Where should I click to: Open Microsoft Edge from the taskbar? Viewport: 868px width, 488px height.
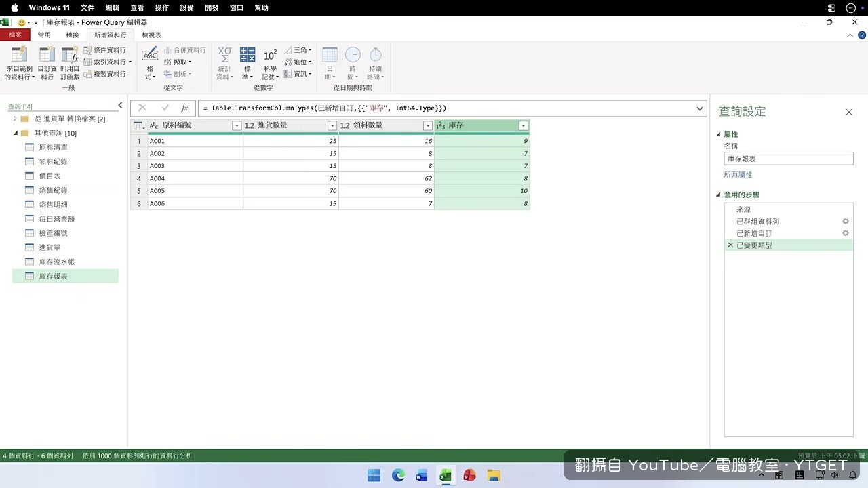[x=398, y=475]
